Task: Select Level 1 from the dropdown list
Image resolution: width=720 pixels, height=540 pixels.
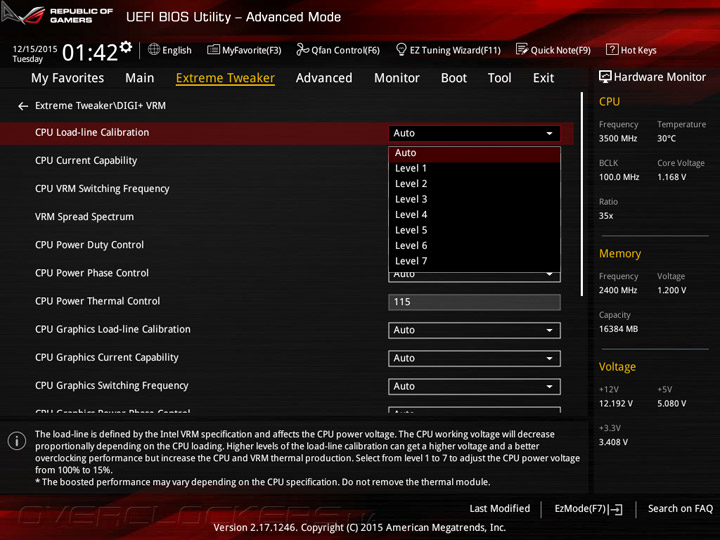Action: (474, 169)
